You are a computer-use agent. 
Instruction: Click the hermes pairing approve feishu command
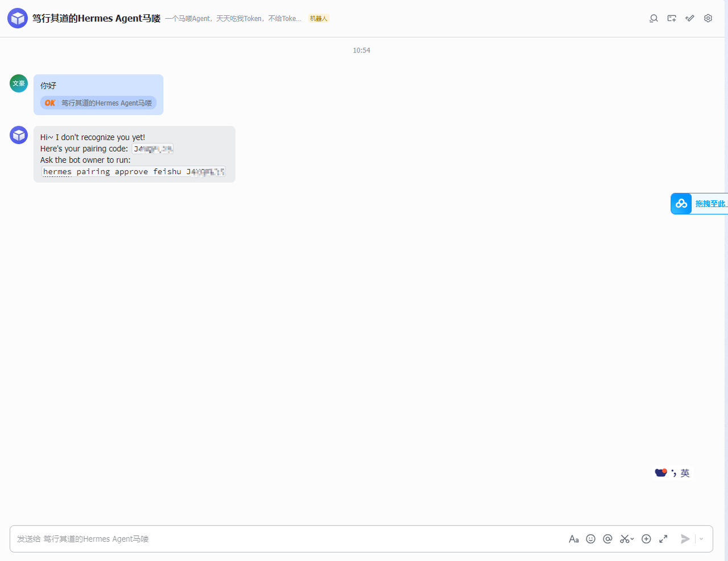[x=134, y=172]
